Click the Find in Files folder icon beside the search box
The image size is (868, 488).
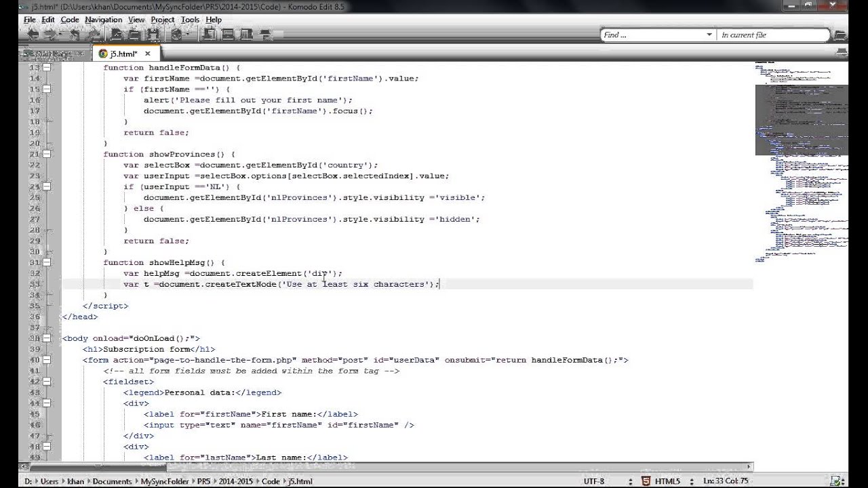(x=840, y=35)
